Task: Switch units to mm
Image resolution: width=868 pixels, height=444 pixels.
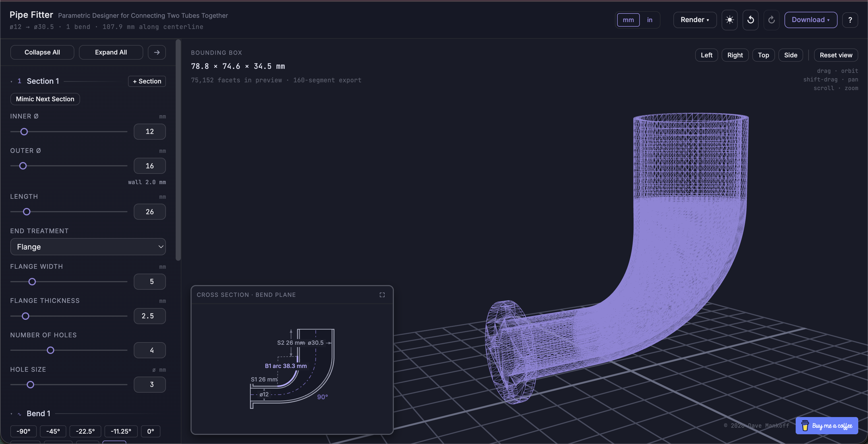Action: coord(628,20)
